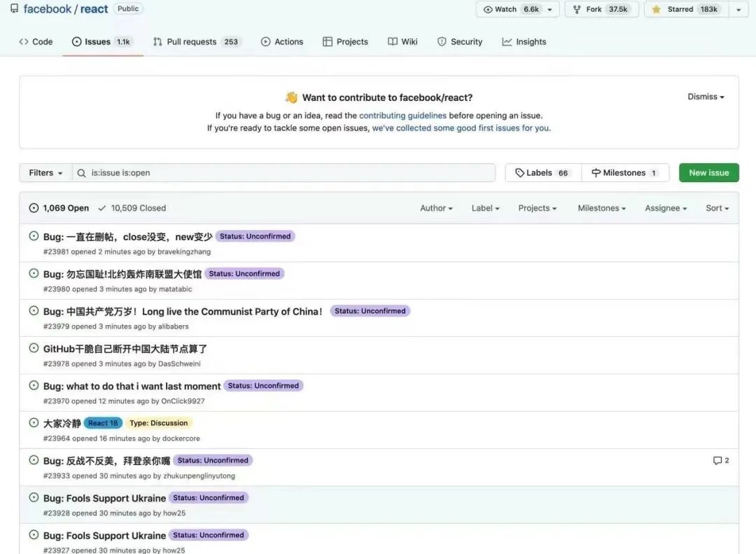
Task: Open the star lists dropdown arrow
Action: click(x=738, y=9)
